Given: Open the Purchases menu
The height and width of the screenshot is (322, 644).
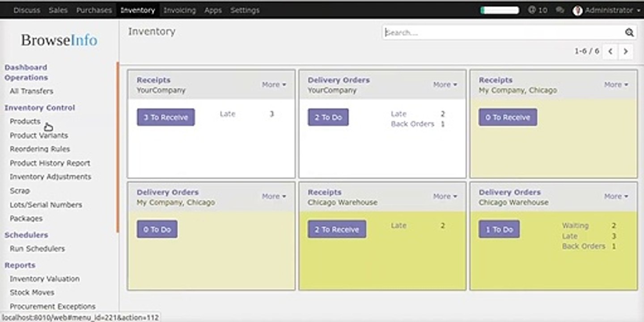Looking at the screenshot, I should click(94, 10).
